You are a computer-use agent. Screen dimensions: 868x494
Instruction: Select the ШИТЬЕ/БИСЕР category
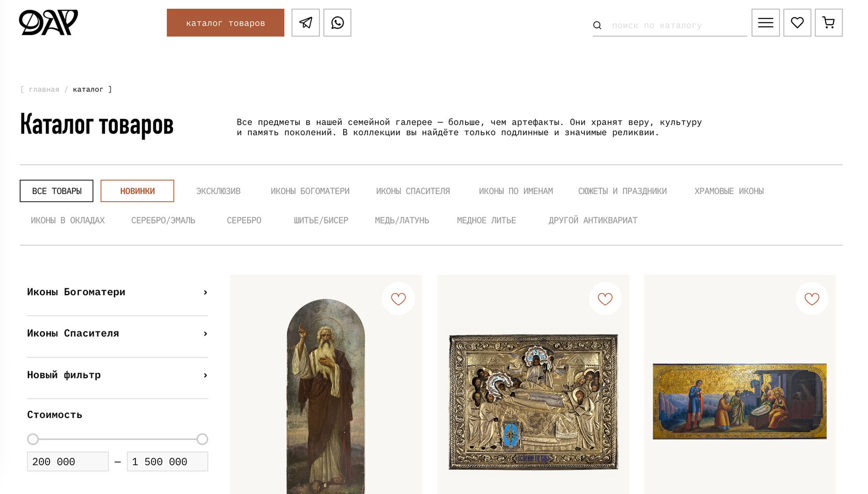pos(321,220)
